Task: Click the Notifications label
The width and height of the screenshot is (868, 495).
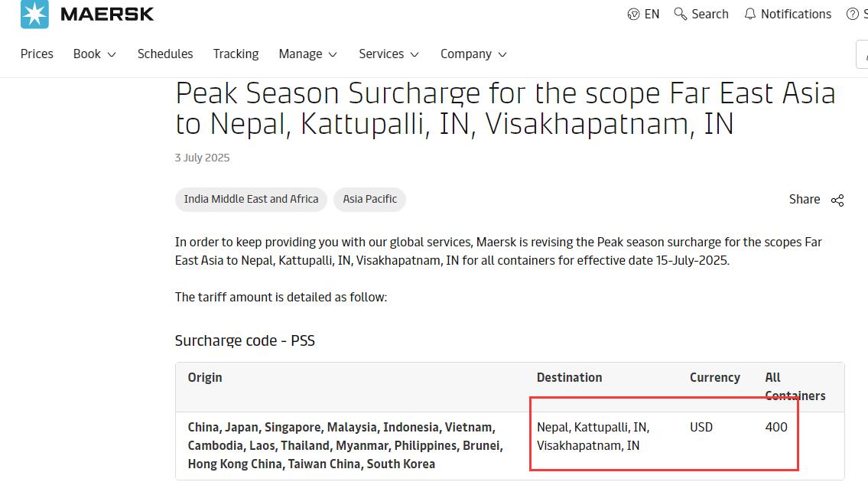Action: pyautogui.click(x=796, y=15)
